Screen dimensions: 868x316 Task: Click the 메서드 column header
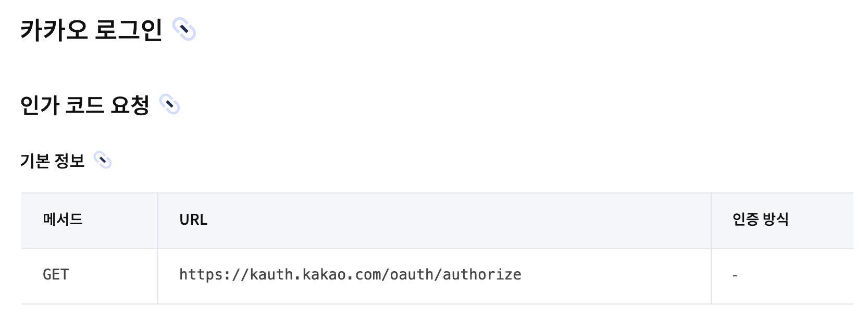tap(63, 220)
